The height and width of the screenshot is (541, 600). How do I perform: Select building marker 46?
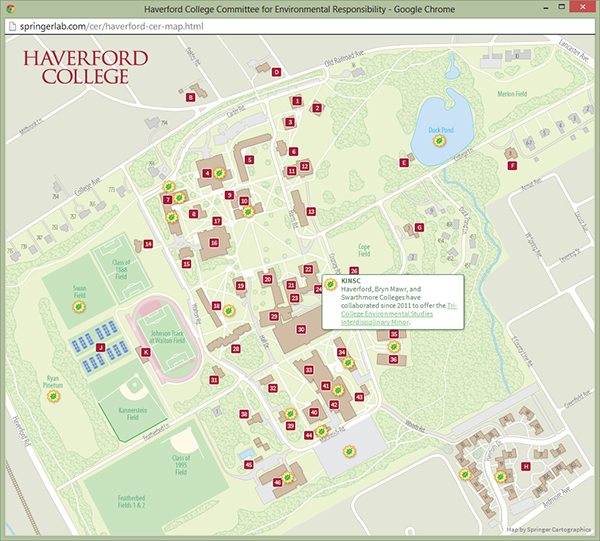coord(278,482)
